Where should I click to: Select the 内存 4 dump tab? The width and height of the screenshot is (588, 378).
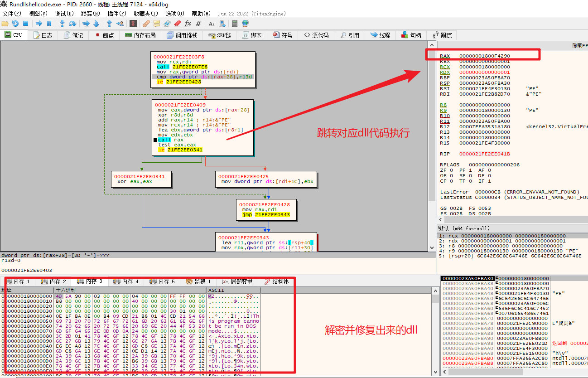[126, 281]
